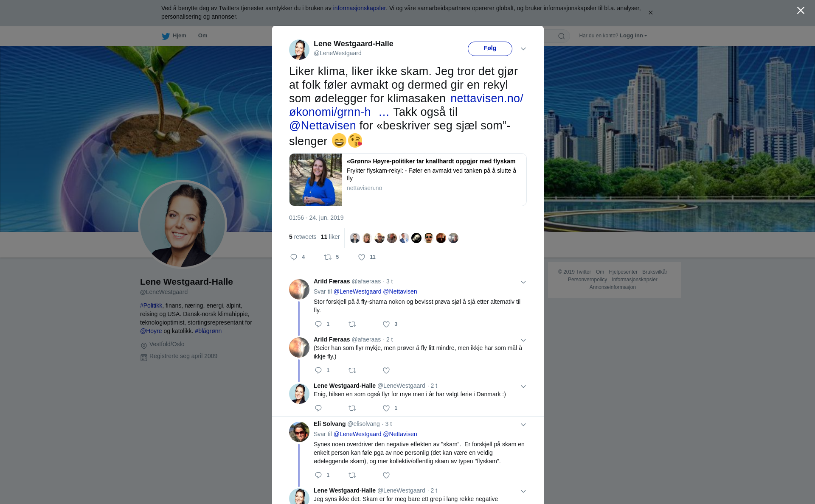Expand options for Eli Solvang's reply

(x=523, y=425)
